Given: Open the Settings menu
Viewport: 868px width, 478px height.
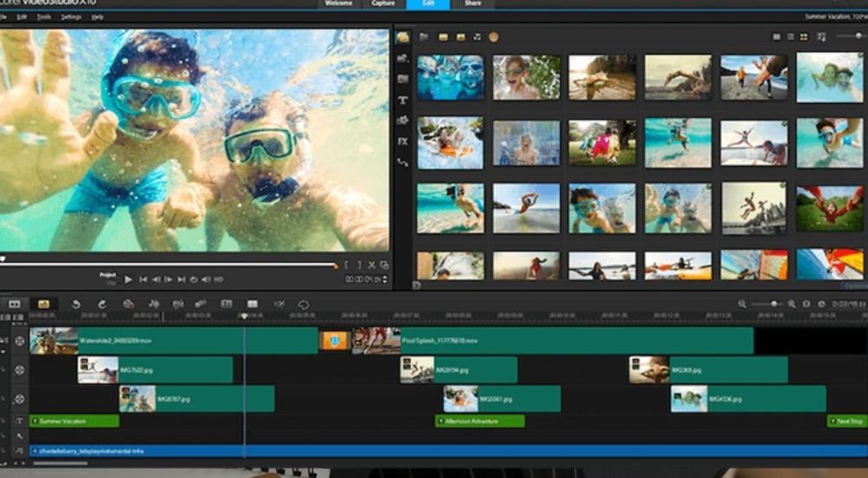Looking at the screenshot, I should 71,16.
